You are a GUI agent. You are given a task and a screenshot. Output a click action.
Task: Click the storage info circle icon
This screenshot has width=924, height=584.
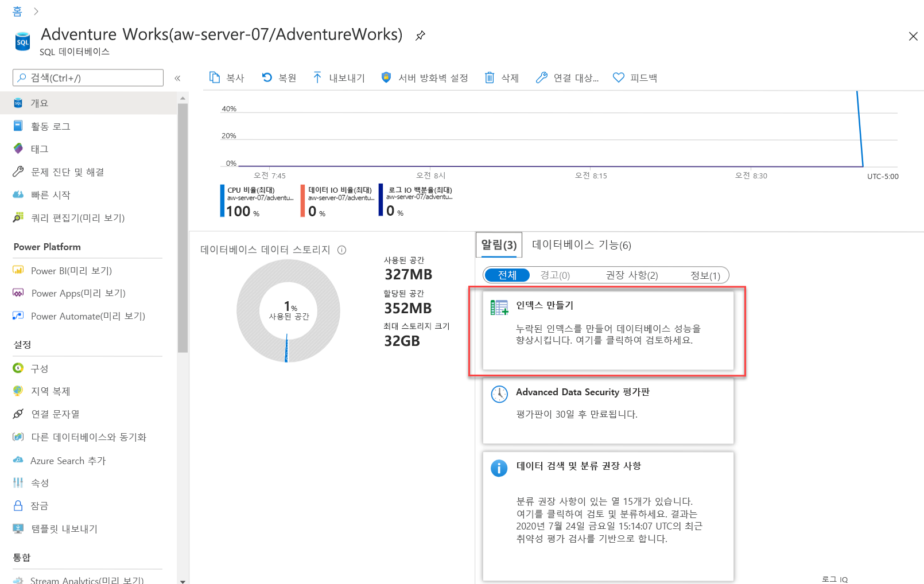tap(342, 250)
